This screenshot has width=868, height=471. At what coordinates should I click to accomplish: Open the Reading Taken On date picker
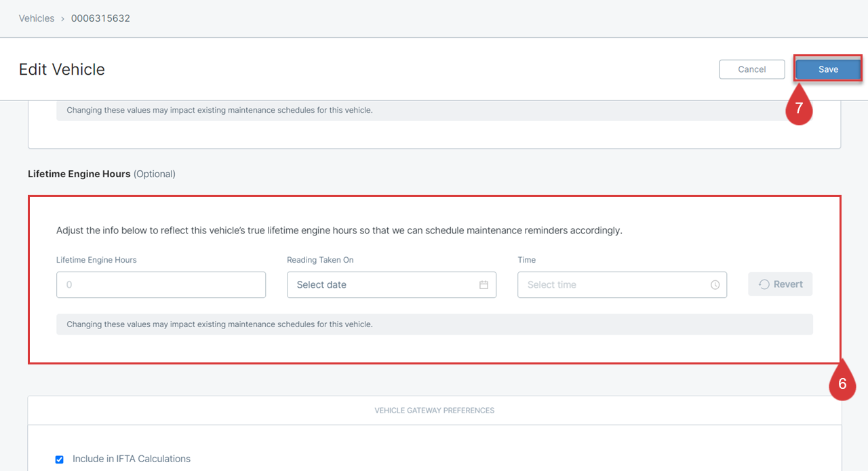tap(392, 285)
